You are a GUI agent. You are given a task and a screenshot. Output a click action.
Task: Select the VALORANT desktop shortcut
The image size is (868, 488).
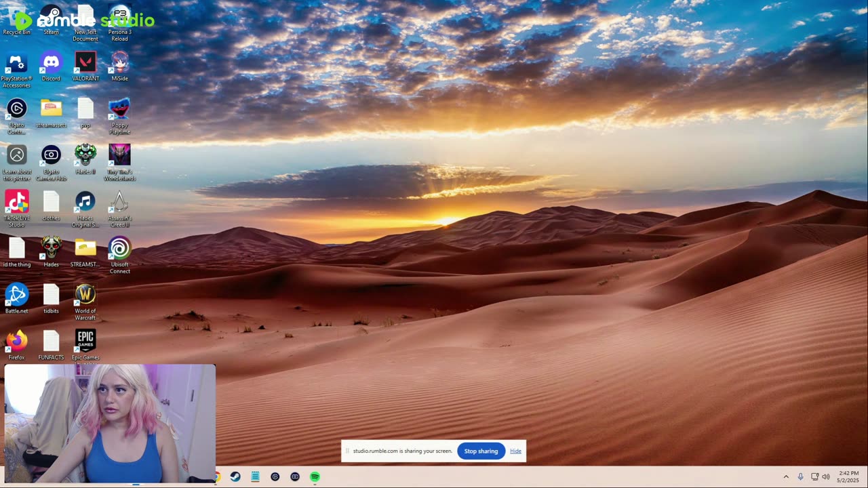pyautogui.click(x=85, y=66)
